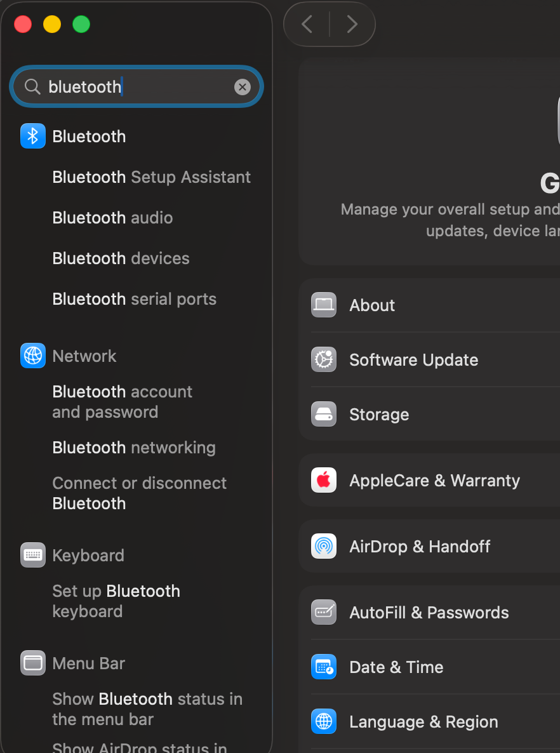
Task: Click the Menu Bar icon in results
Action: (x=32, y=663)
